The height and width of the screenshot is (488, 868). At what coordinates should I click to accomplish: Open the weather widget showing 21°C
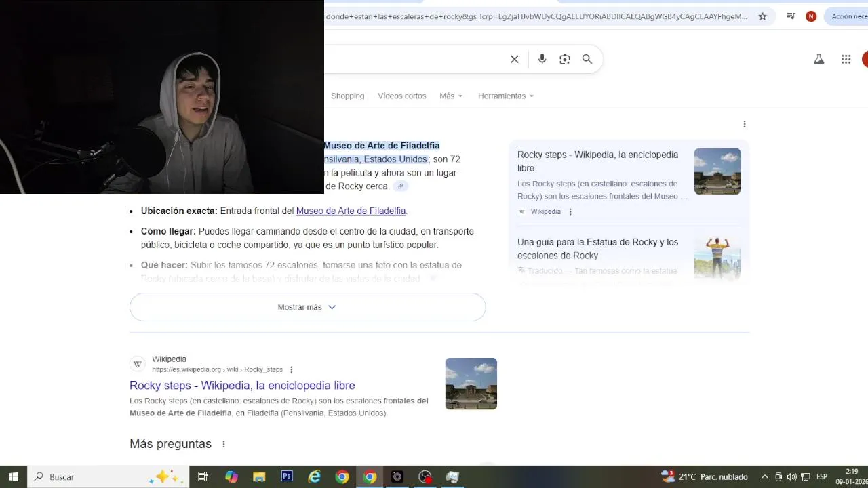[x=704, y=477]
